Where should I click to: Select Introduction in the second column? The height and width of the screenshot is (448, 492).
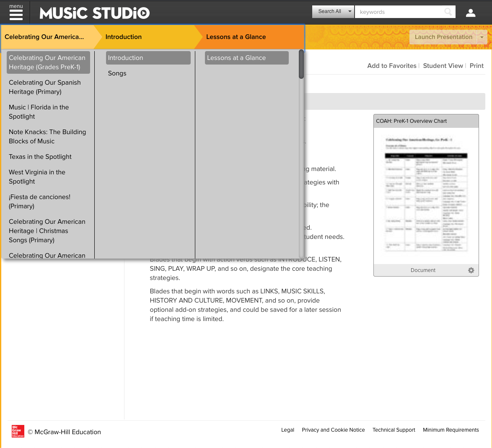pos(148,58)
